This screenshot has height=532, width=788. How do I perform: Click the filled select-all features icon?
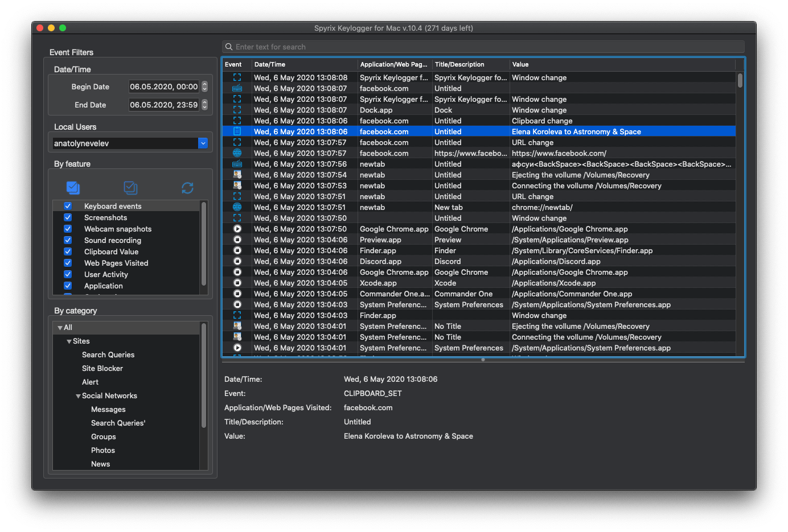click(73, 188)
